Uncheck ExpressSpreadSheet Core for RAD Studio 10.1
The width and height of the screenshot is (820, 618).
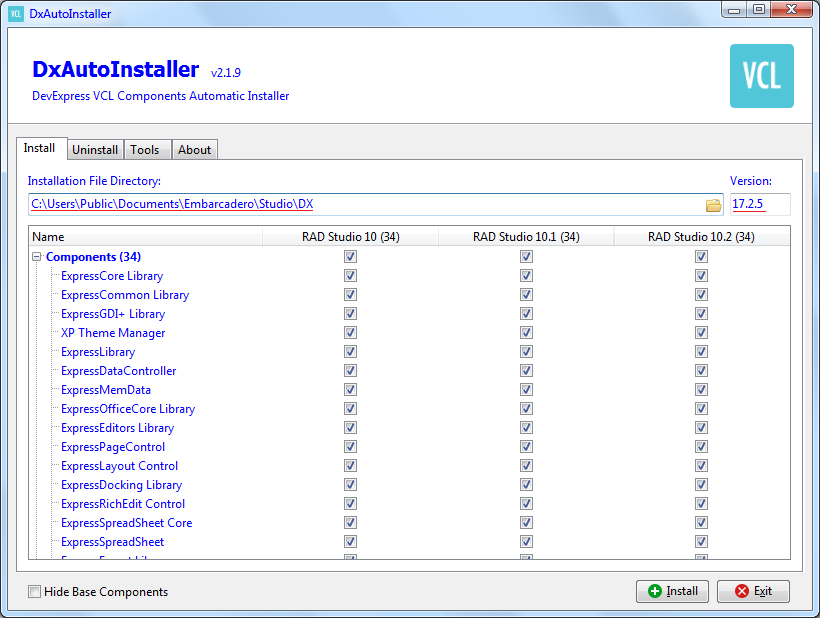click(x=526, y=523)
